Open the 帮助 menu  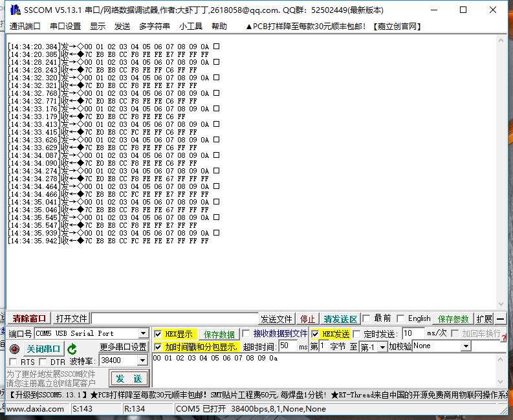point(219,26)
